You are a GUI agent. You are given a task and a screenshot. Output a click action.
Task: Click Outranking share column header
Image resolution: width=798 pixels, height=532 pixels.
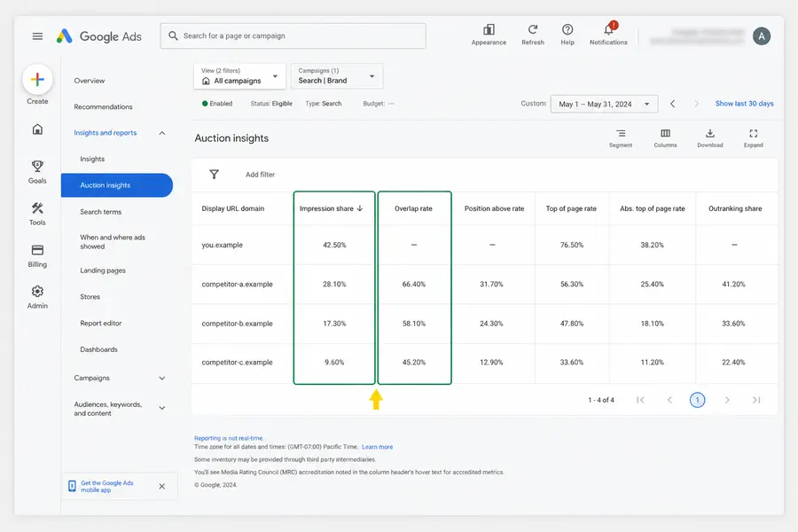pyautogui.click(x=735, y=208)
